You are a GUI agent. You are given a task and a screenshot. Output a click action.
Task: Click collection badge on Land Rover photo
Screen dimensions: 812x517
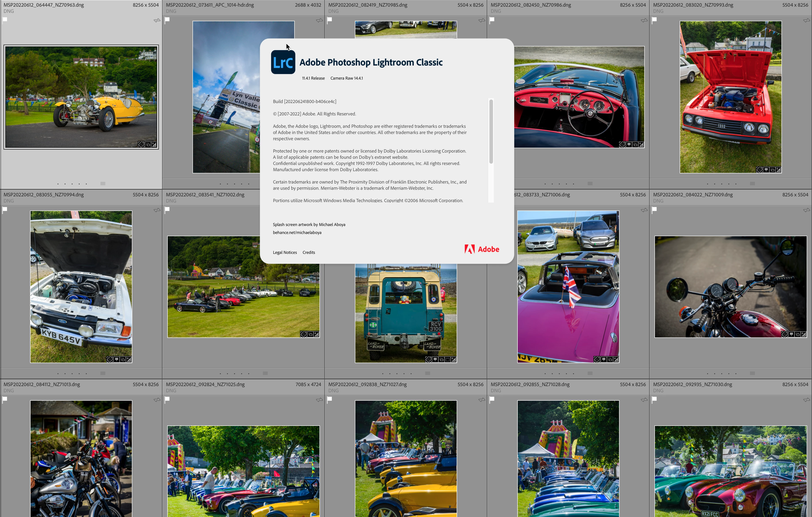(x=441, y=360)
